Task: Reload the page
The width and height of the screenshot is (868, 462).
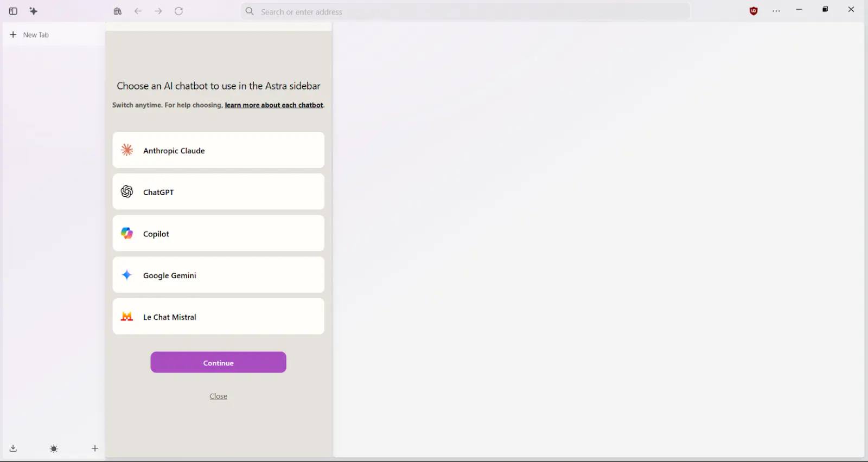Action: pos(179,11)
